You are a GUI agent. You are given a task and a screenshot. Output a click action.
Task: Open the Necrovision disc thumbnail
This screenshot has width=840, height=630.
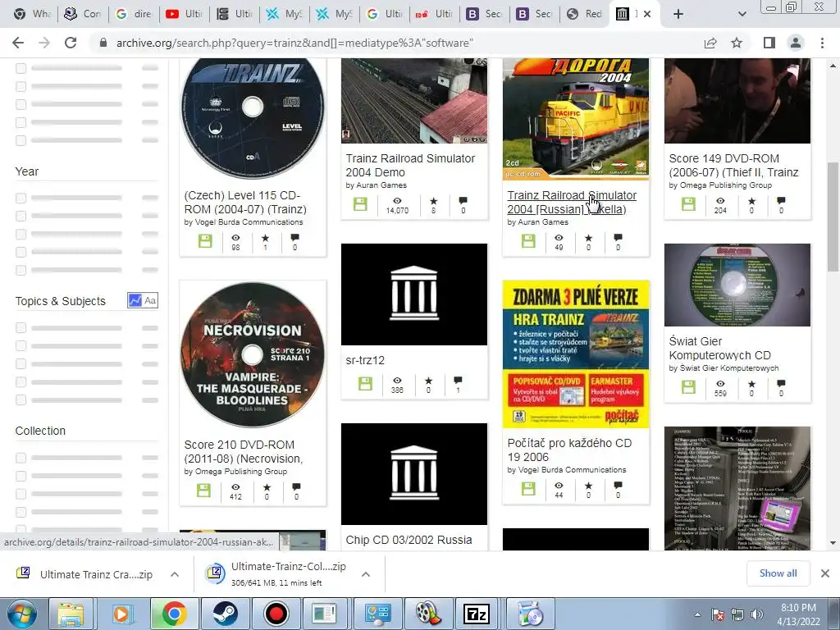(x=253, y=354)
